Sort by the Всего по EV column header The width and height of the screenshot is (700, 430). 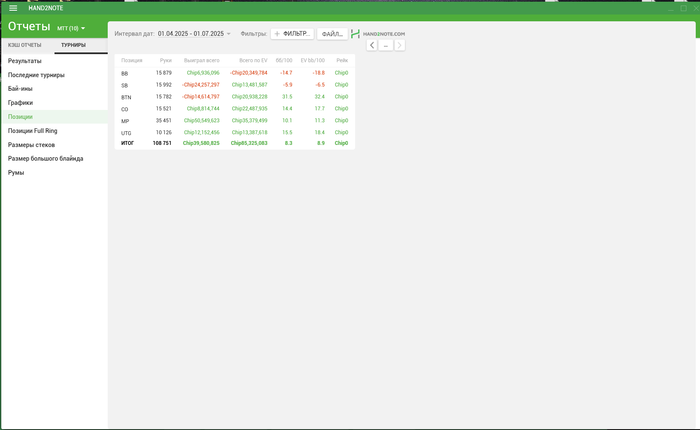(253, 60)
